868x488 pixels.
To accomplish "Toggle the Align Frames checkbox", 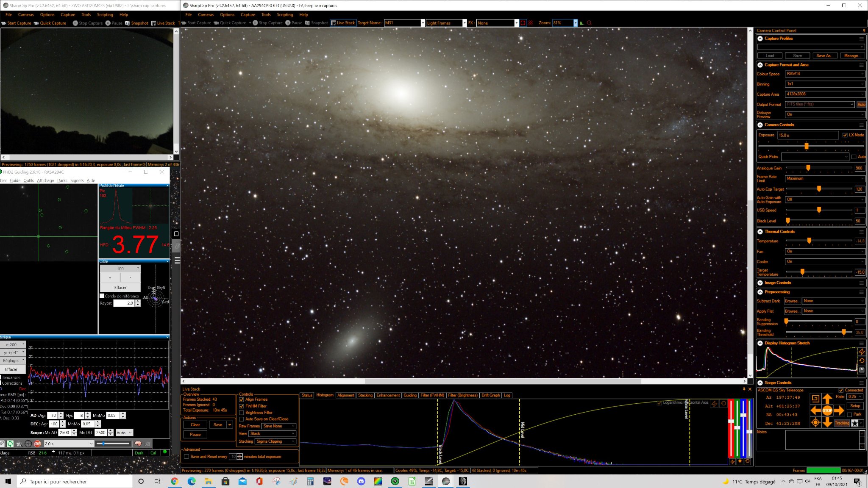I will point(242,399).
